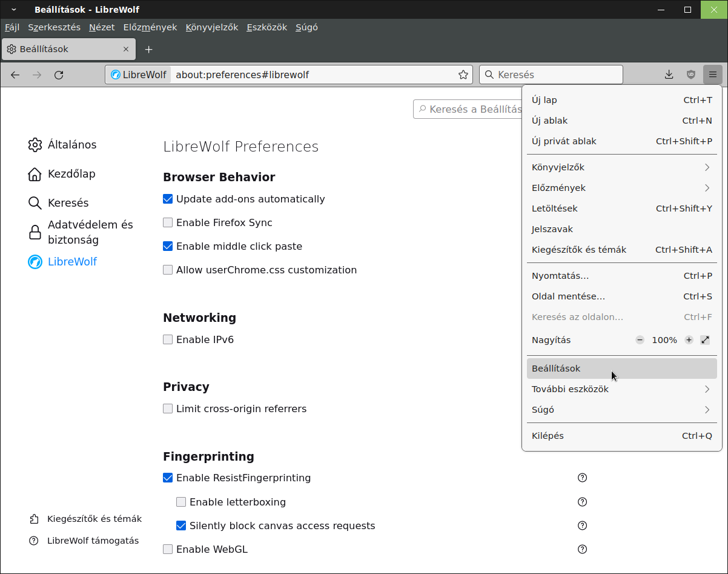Open the Nézet menu

coord(102,27)
